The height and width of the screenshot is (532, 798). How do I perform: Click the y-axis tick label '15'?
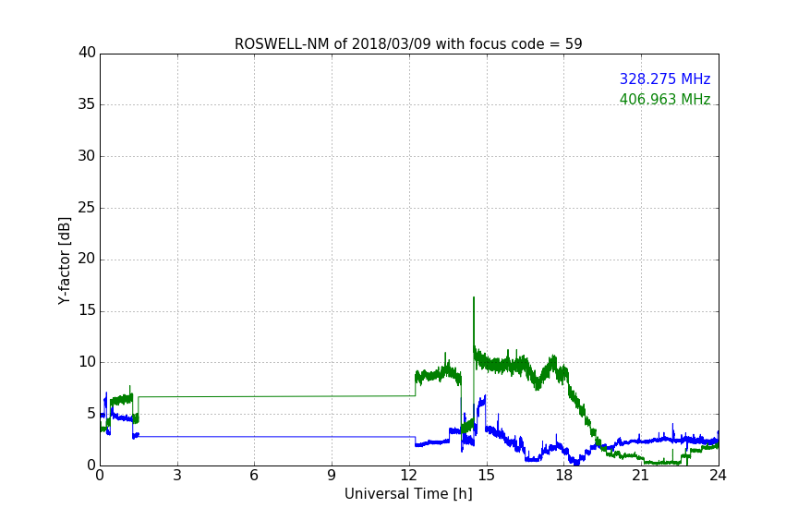tap(87, 310)
